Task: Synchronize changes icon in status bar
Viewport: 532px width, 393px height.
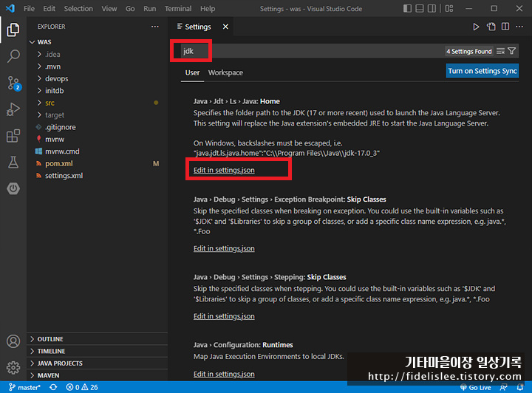Action: click(53, 387)
